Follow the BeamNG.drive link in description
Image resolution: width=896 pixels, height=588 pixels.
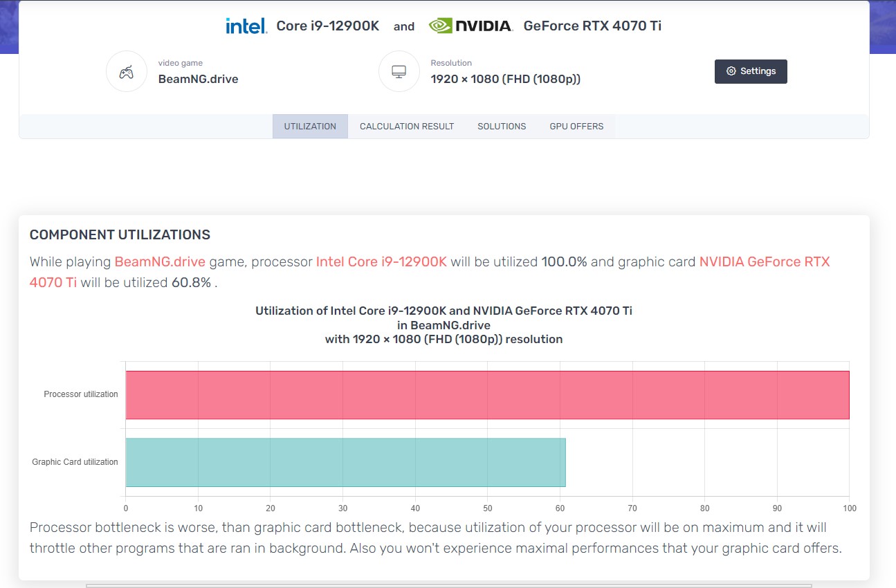(160, 262)
